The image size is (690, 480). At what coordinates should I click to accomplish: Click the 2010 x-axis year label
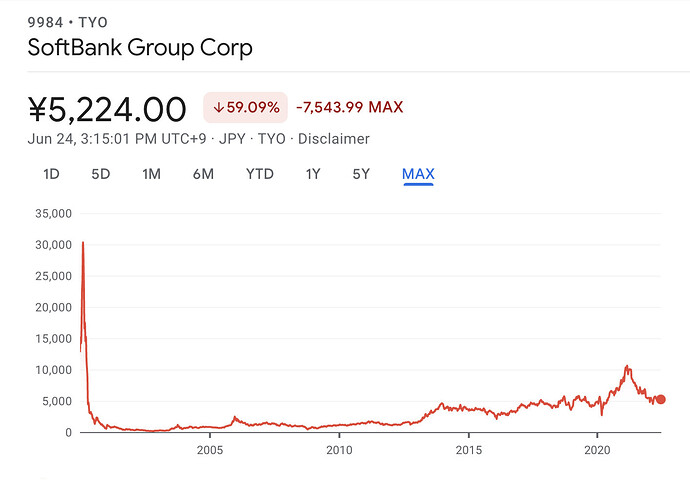pyautogui.click(x=339, y=450)
